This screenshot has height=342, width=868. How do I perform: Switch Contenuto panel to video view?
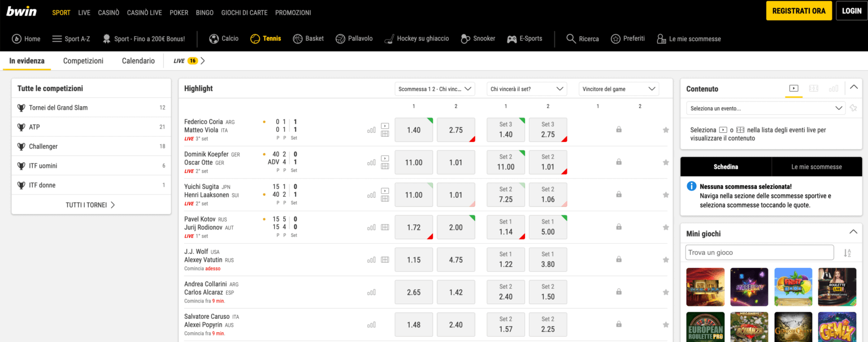[x=794, y=88]
